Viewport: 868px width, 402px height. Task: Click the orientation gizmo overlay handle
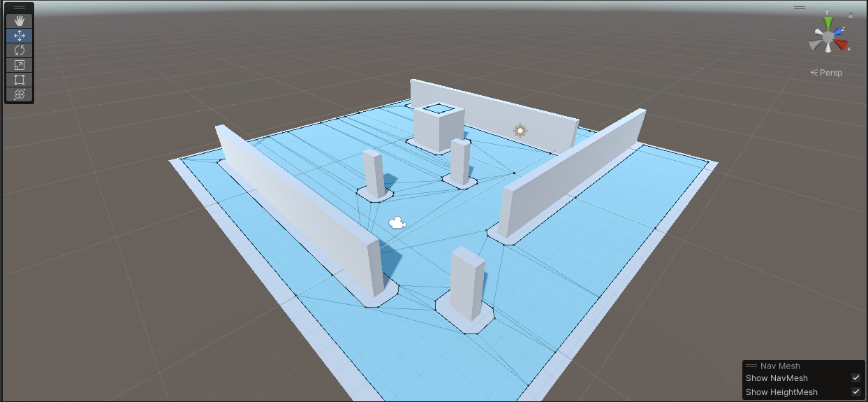tap(800, 8)
